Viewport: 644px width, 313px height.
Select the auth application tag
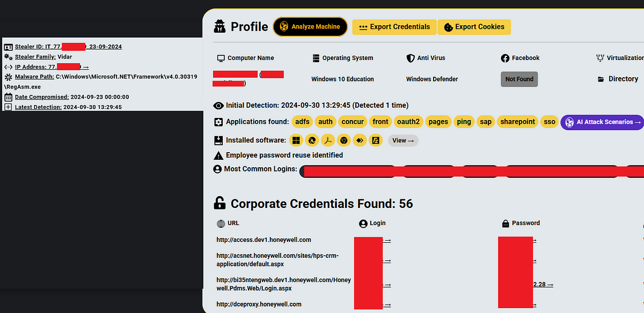pyautogui.click(x=325, y=122)
